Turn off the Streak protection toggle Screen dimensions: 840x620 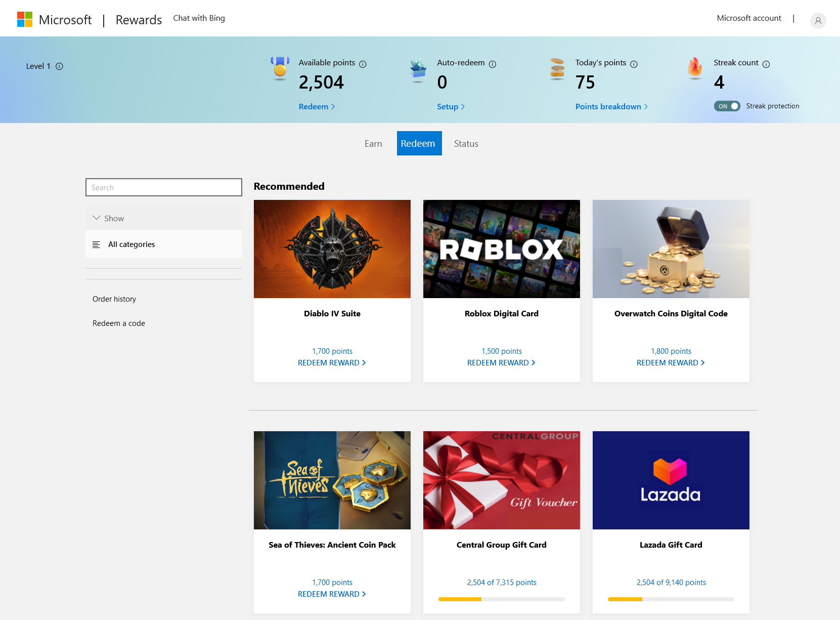coord(727,106)
